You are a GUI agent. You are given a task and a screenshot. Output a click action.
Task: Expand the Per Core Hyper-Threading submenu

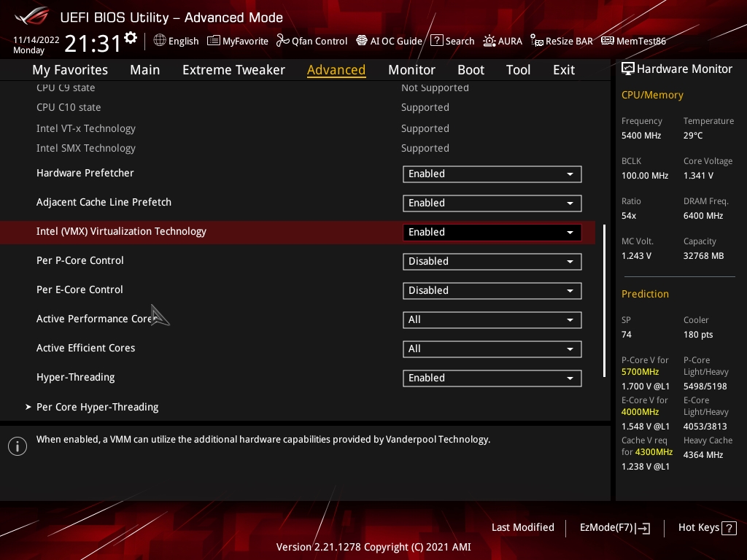pos(97,407)
